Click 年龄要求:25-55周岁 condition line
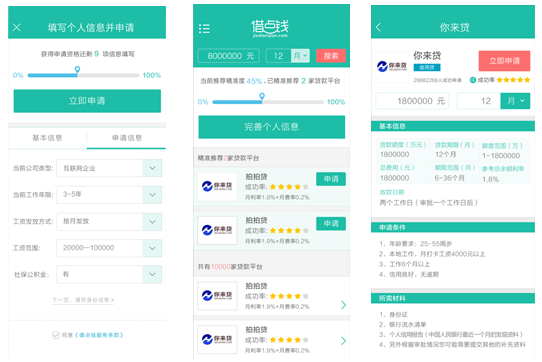The width and height of the screenshot is (542, 362). coord(415,244)
